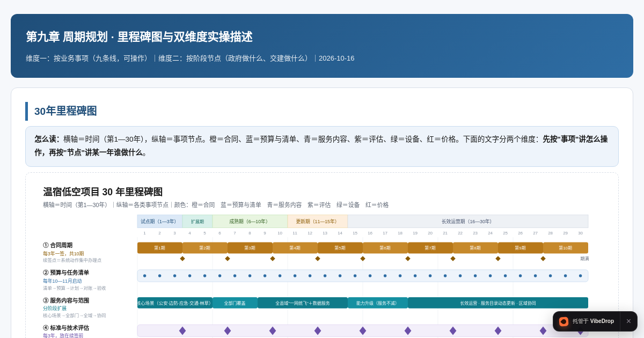This screenshot has height=338, width=644.
Task: Close the 托管于 VibeDrop badge
Action: coord(628,321)
